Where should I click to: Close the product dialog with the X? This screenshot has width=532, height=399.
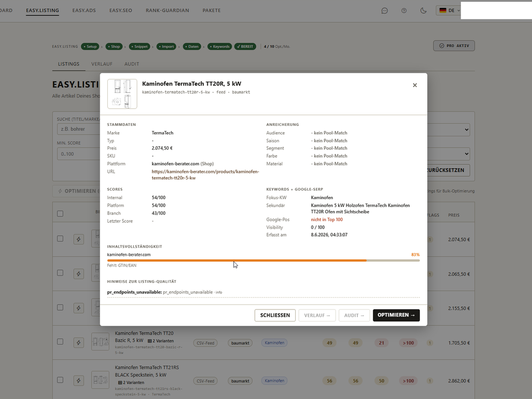pyautogui.click(x=415, y=85)
